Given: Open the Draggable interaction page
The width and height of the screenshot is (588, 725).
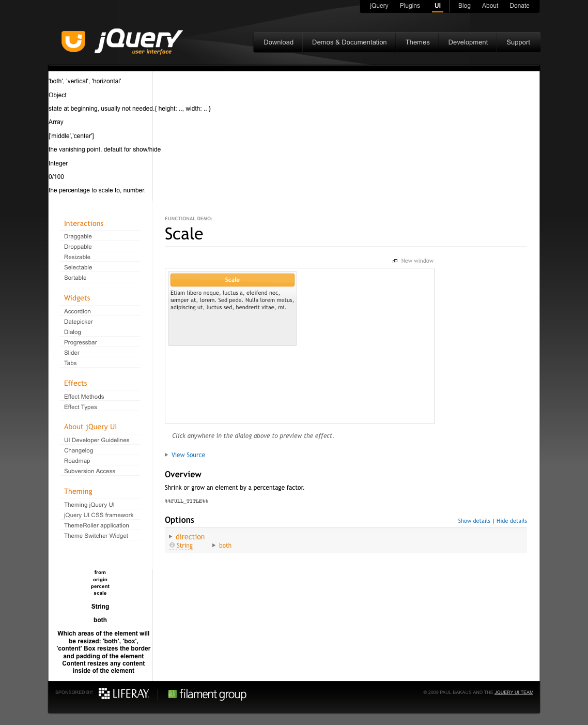Looking at the screenshot, I should (78, 236).
